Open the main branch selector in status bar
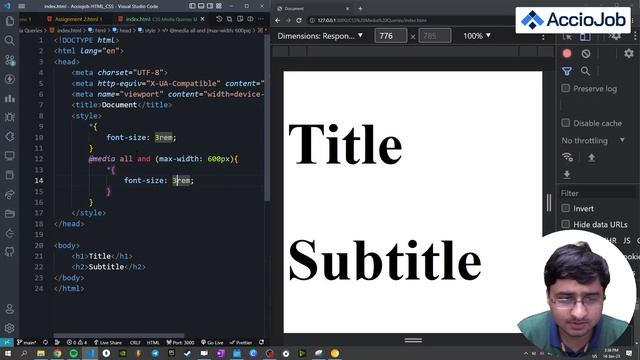Image resolution: width=640 pixels, height=360 pixels. click(x=27, y=342)
